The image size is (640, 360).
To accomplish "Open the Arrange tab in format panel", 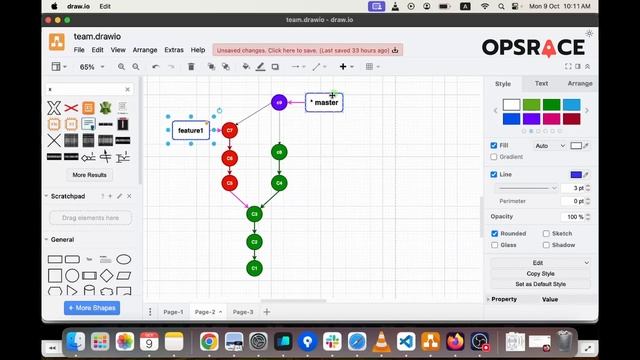I will (580, 83).
